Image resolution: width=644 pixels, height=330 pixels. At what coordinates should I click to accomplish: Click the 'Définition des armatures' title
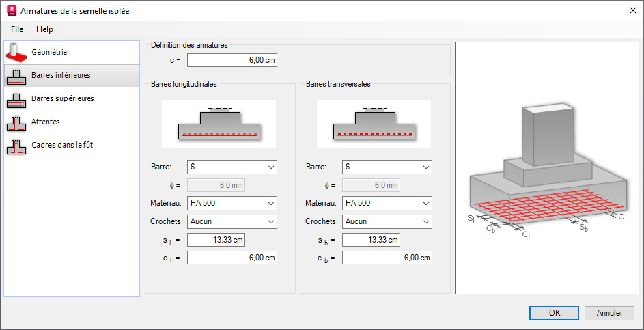click(189, 45)
